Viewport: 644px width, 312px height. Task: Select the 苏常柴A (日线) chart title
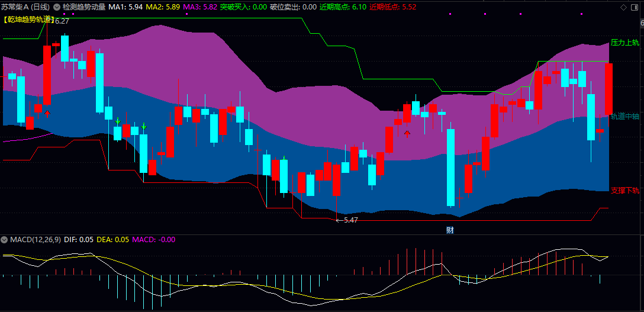[x=26, y=7]
